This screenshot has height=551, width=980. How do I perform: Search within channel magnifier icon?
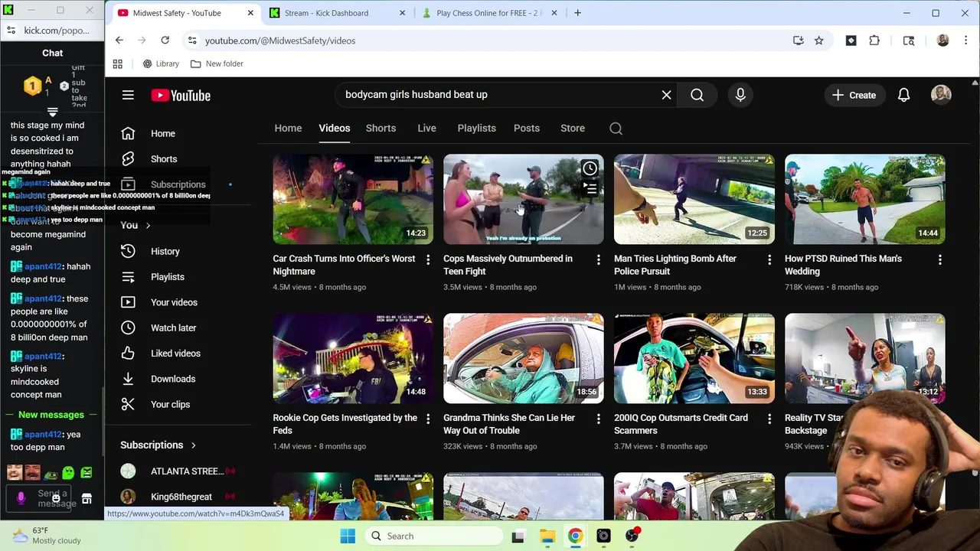[x=616, y=129]
